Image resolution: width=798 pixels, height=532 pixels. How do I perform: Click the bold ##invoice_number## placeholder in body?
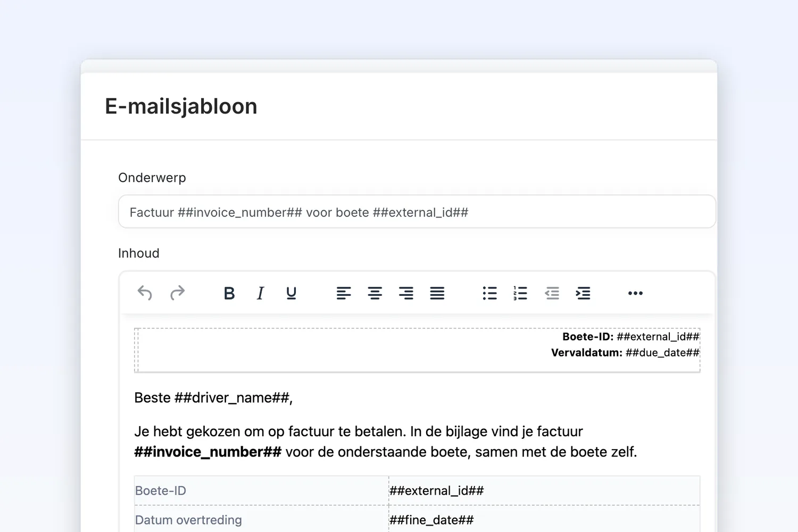(208, 452)
